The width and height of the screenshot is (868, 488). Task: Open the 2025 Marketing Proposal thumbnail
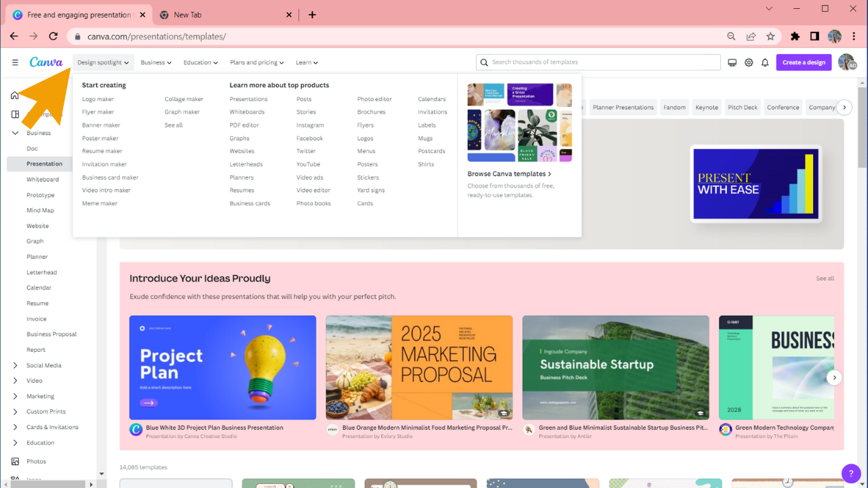(x=419, y=367)
